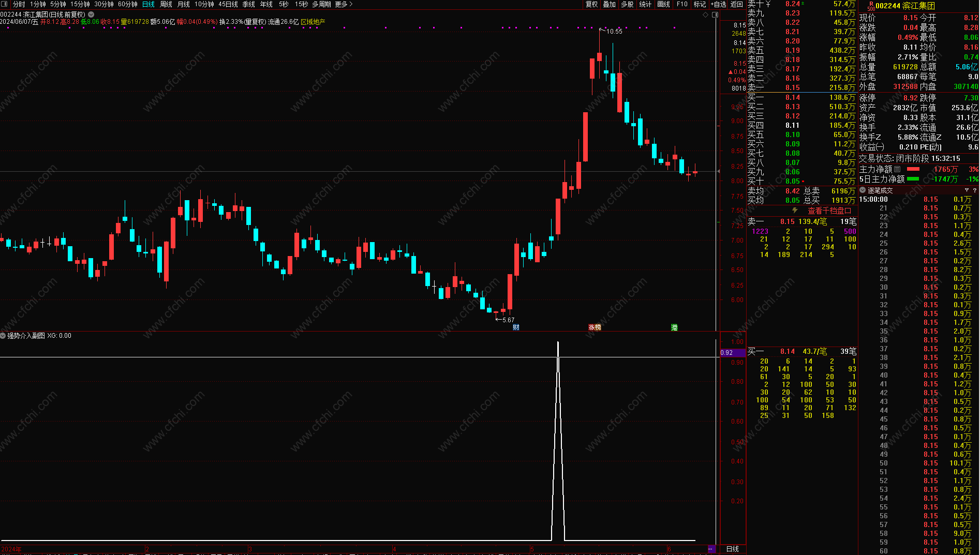Switch to 30分钟 period tab
This screenshot has width=980, height=555.
pos(104,4)
